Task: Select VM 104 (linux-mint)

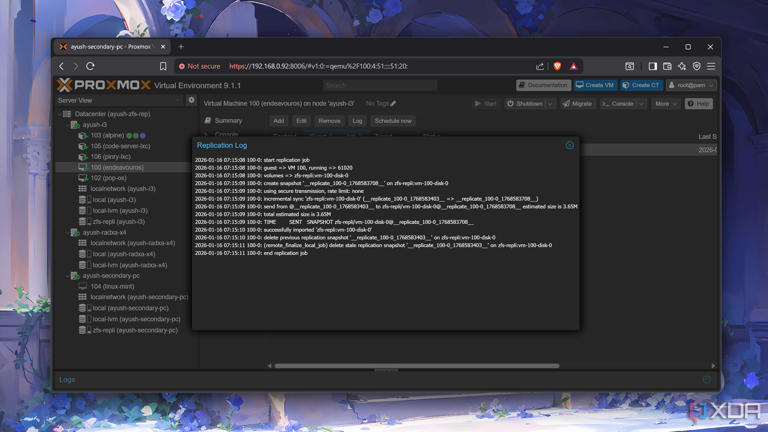Action: click(112, 287)
